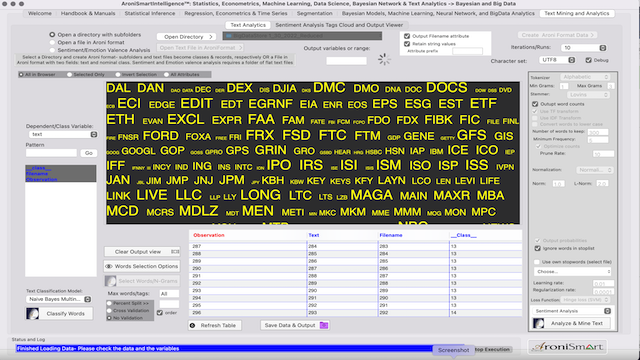Expand the Naive Bayes Multin... model dropdown
This screenshot has height=360, width=640.
click(x=59, y=299)
